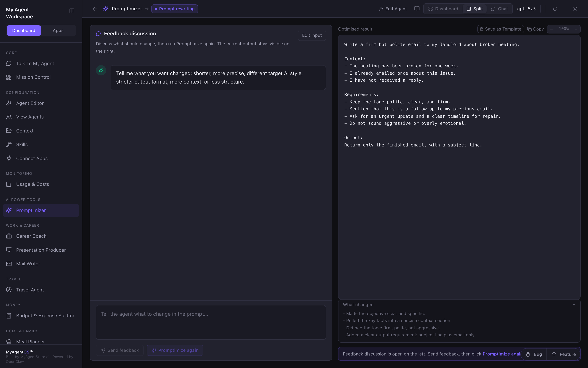The height and width of the screenshot is (368, 588).
Task: Collapse the sidebar panel icon
Action: coord(72,11)
